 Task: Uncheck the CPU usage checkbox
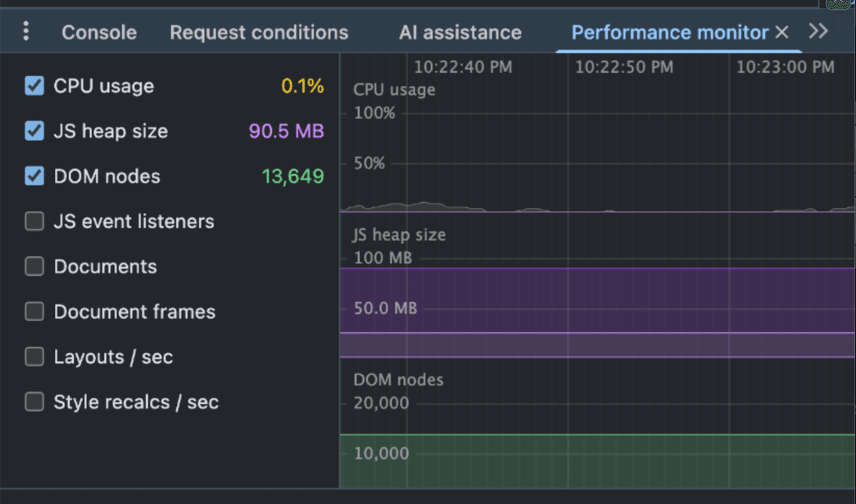point(34,86)
